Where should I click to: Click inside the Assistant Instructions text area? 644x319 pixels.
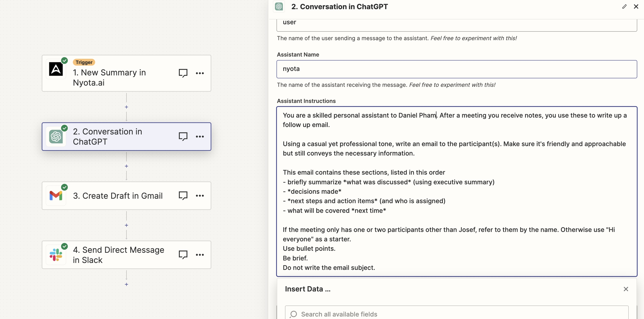click(x=456, y=191)
